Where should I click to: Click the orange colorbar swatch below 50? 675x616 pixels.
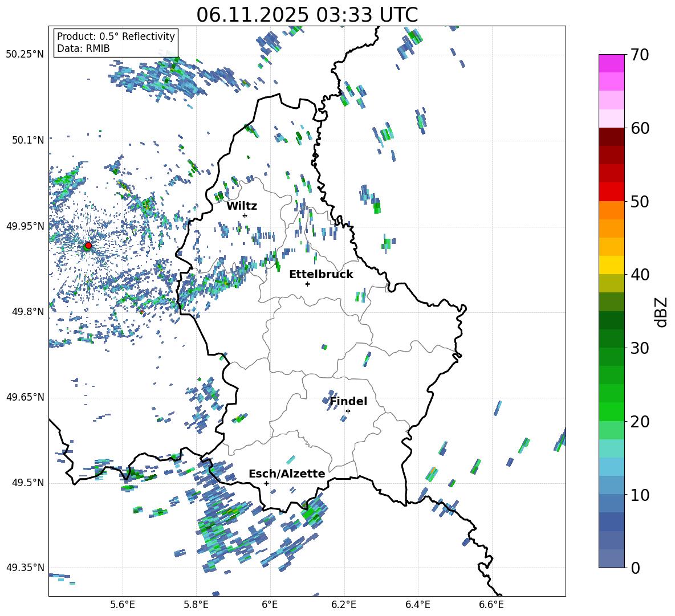(x=612, y=210)
